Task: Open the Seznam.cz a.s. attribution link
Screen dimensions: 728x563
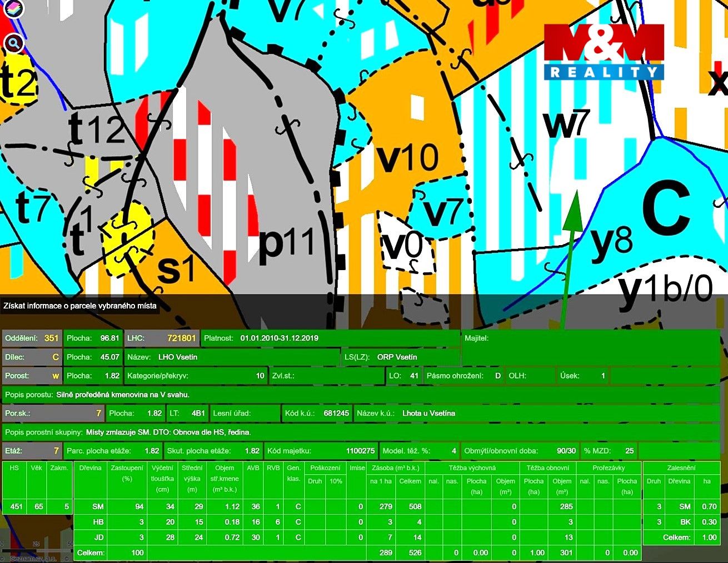Action: (x=33, y=558)
